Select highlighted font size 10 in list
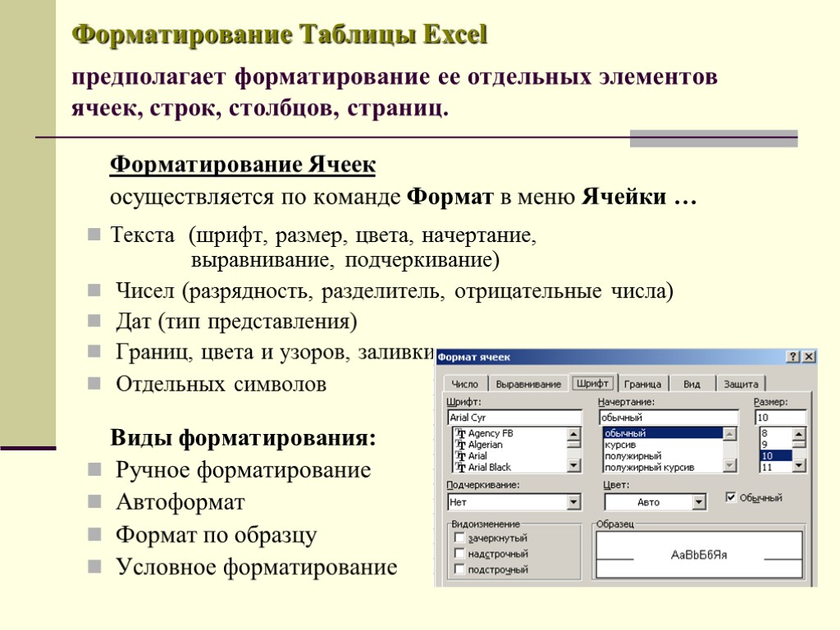This screenshot has height=630, width=840. point(775,456)
